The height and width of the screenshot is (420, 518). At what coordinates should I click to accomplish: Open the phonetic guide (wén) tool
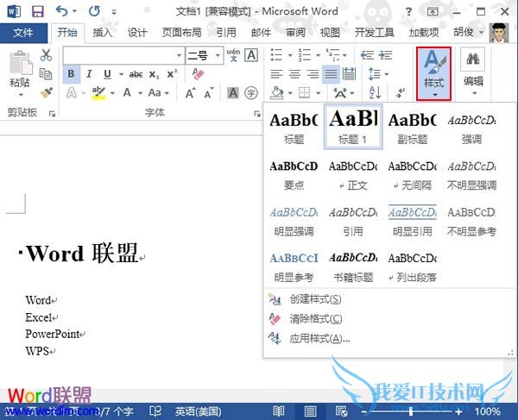coord(233,55)
